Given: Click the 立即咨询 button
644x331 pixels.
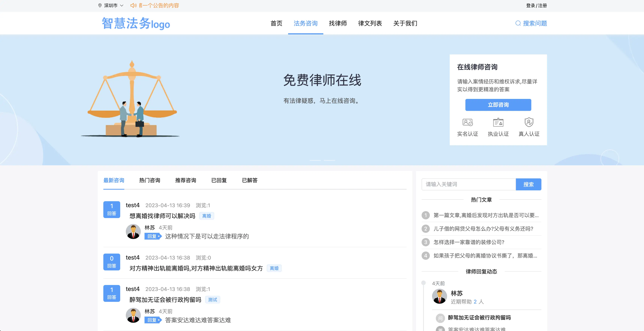Looking at the screenshot, I should (498, 105).
